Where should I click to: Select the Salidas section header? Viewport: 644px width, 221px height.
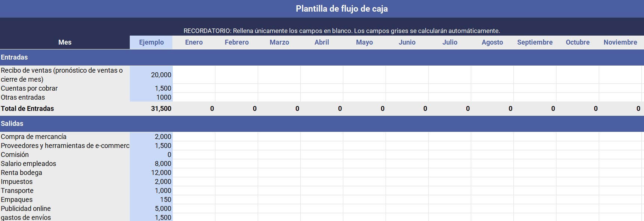click(12, 124)
